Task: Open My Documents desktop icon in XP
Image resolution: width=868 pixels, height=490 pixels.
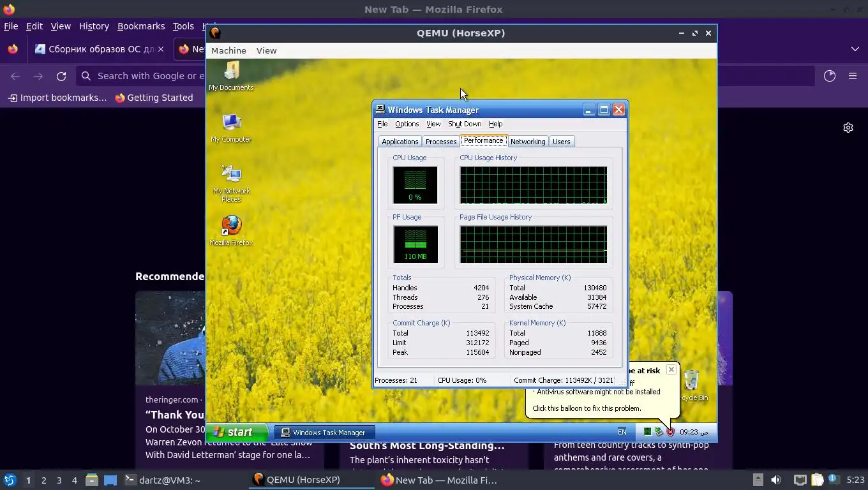Action: (x=231, y=76)
